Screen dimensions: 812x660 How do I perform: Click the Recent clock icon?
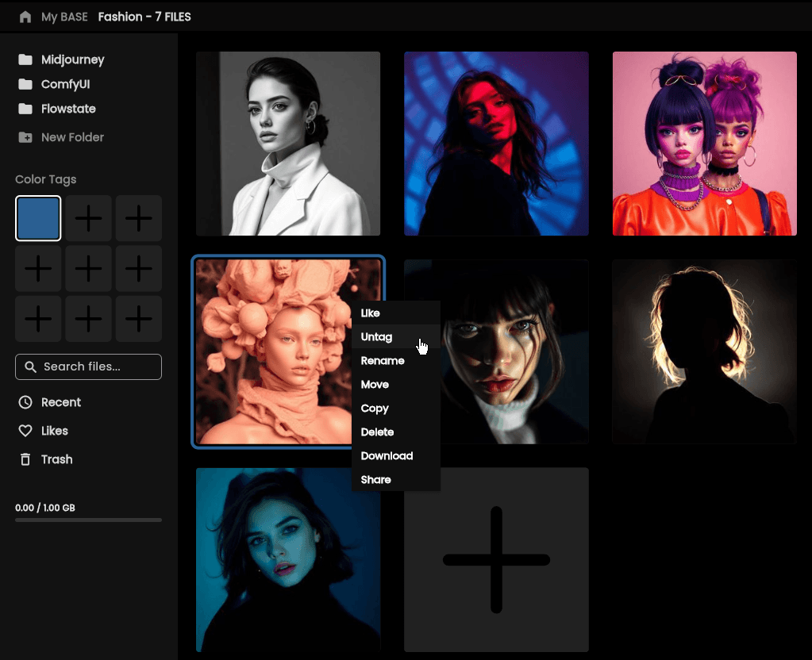click(25, 402)
